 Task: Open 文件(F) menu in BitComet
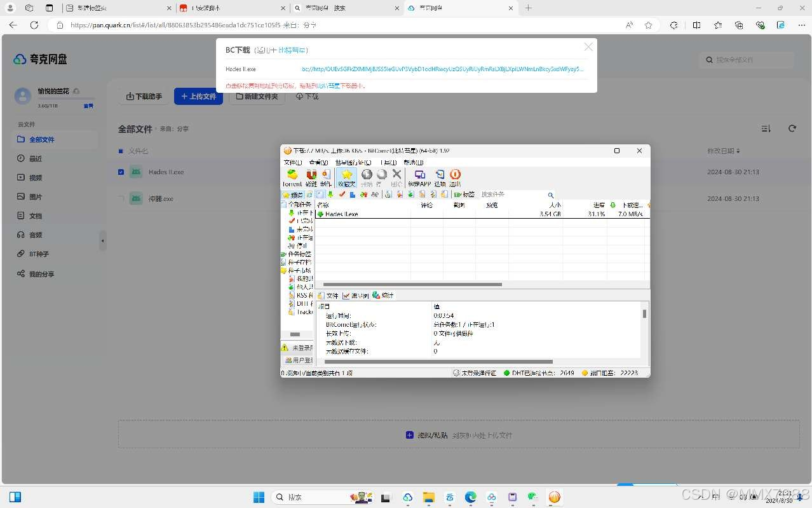293,162
